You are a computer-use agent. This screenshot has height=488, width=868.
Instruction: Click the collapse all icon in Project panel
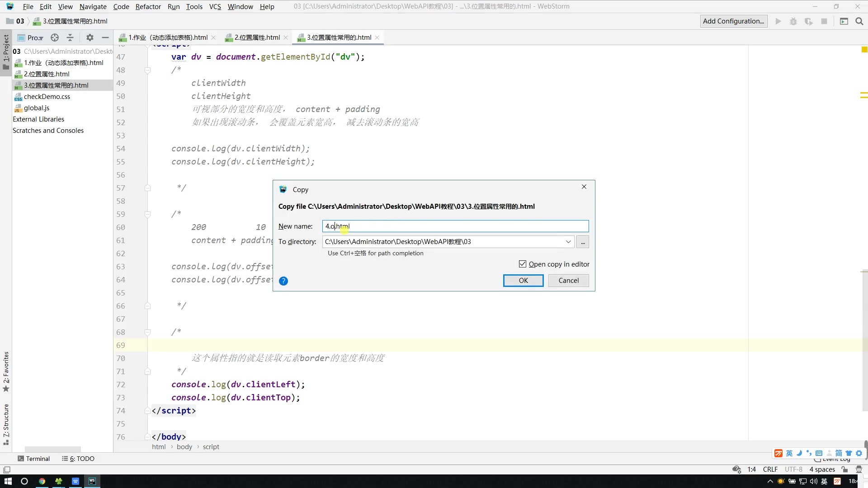point(70,38)
